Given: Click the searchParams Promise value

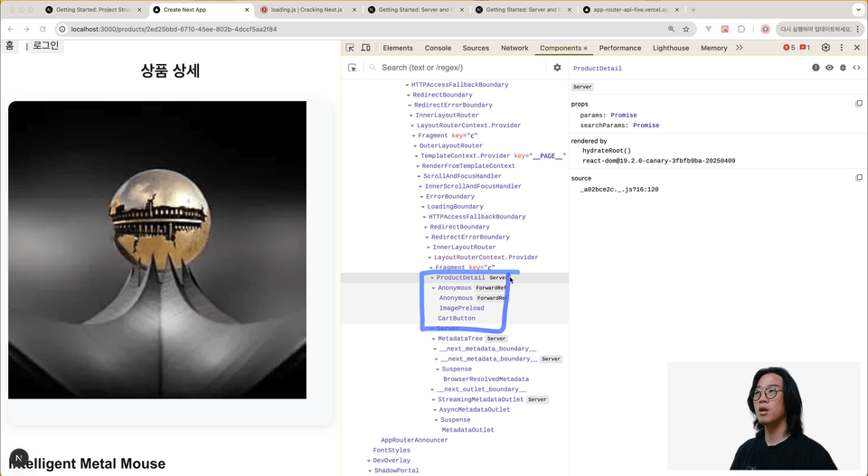Looking at the screenshot, I should click(x=646, y=126).
